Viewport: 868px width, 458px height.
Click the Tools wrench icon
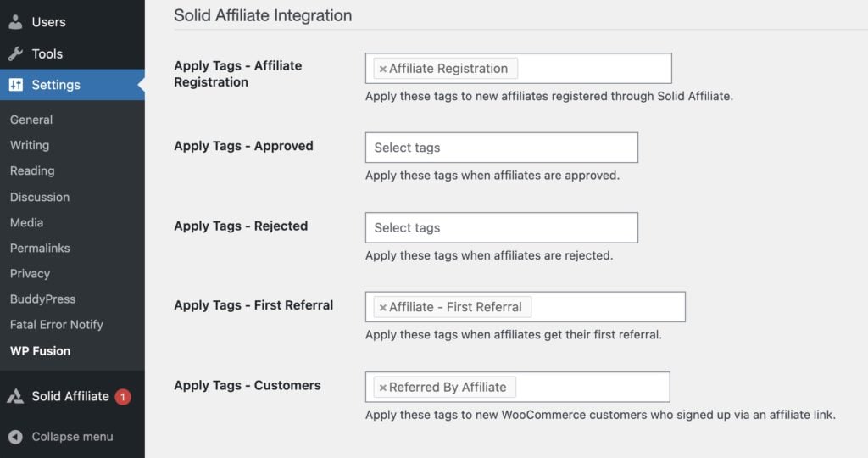15,53
